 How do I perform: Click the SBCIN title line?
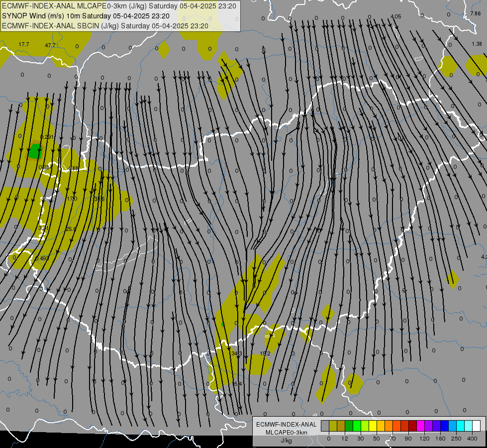coord(105,26)
